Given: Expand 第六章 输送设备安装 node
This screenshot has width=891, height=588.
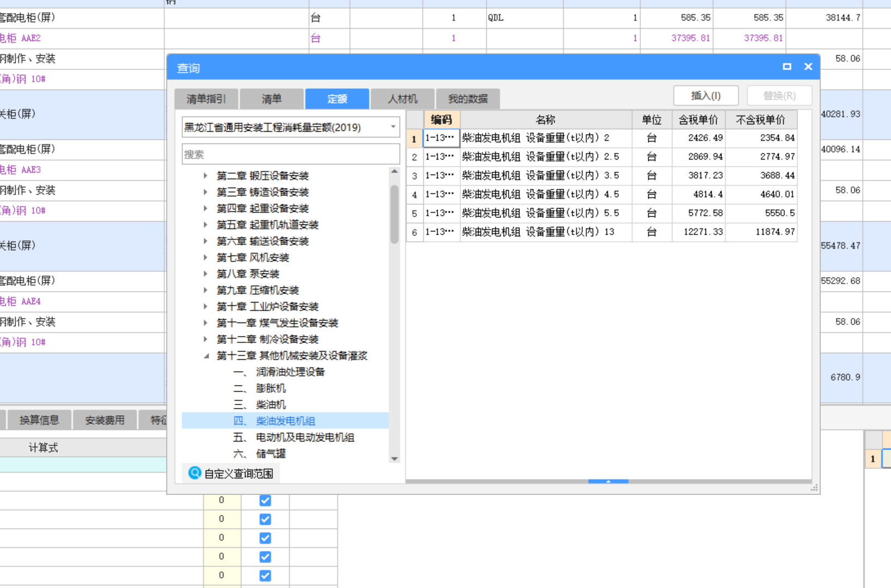Looking at the screenshot, I should (206, 241).
